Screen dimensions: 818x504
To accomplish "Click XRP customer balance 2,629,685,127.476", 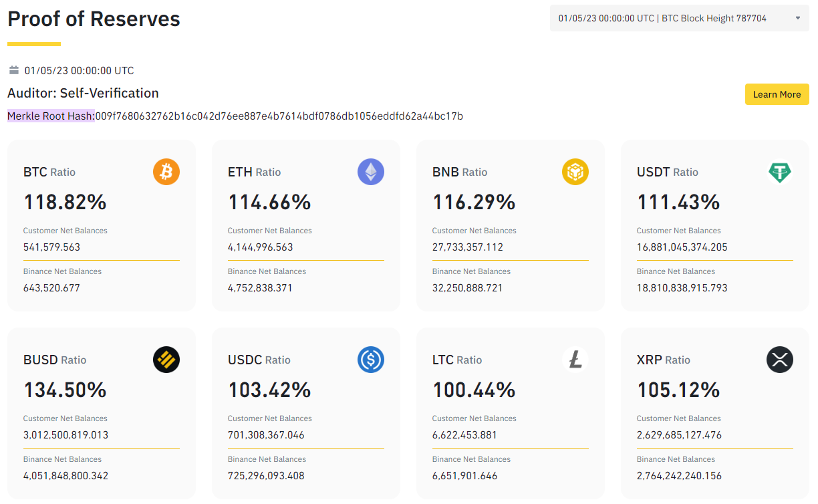I will click(680, 435).
